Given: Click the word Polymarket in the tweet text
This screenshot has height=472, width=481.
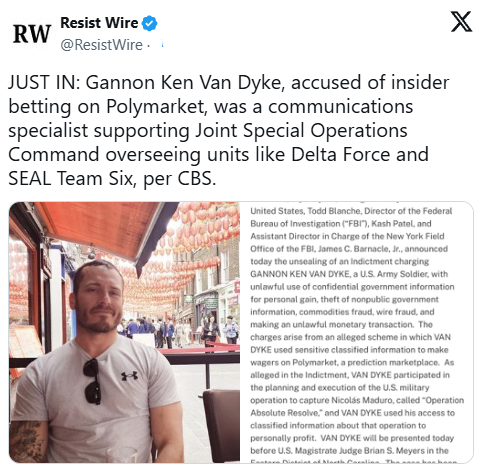Looking at the screenshot, I should pyautogui.click(x=155, y=107).
